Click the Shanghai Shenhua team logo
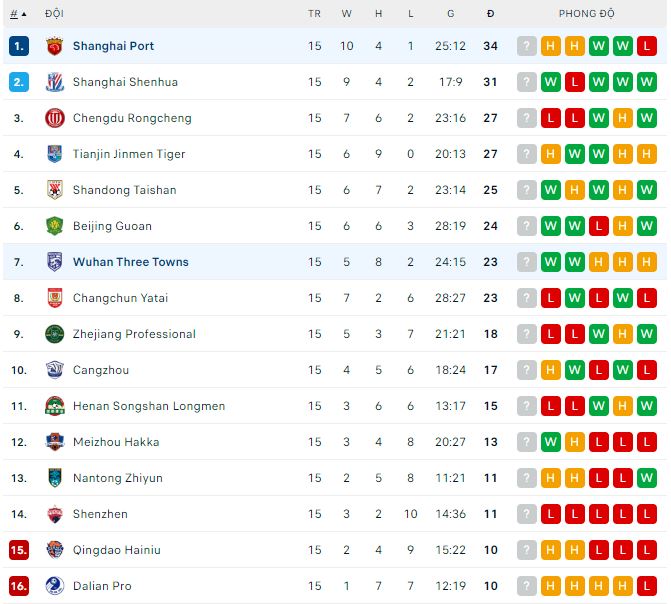The width and height of the screenshot is (671, 604). pyautogui.click(x=55, y=82)
